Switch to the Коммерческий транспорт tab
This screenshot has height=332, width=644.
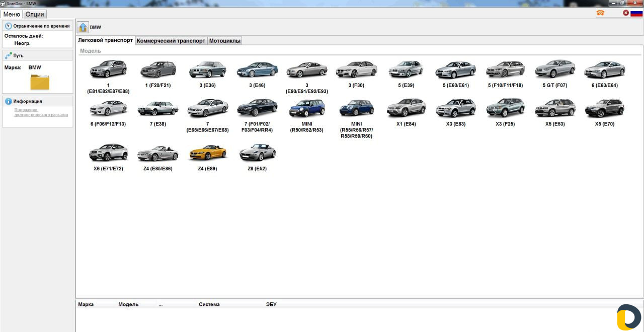click(x=171, y=41)
